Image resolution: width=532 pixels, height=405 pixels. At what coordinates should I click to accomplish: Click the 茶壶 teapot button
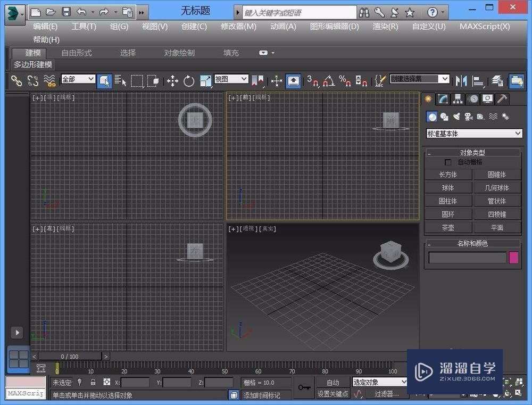[x=448, y=227]
